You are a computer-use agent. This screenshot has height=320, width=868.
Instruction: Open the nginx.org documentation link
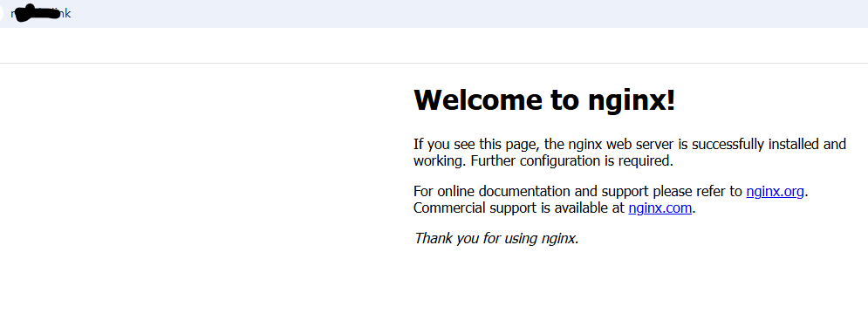[775, 192]
